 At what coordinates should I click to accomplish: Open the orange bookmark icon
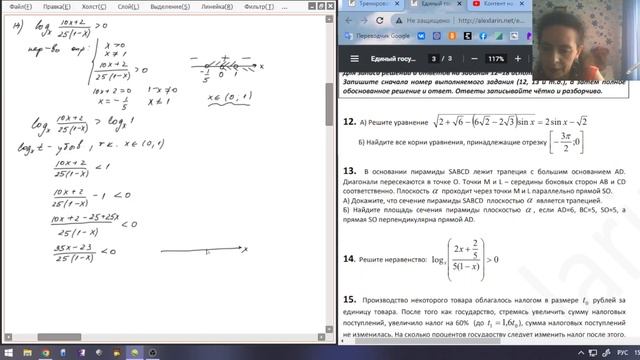(452, 36)
